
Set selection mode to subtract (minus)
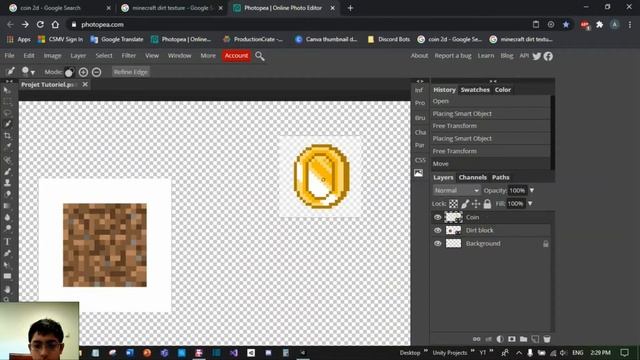96,72
